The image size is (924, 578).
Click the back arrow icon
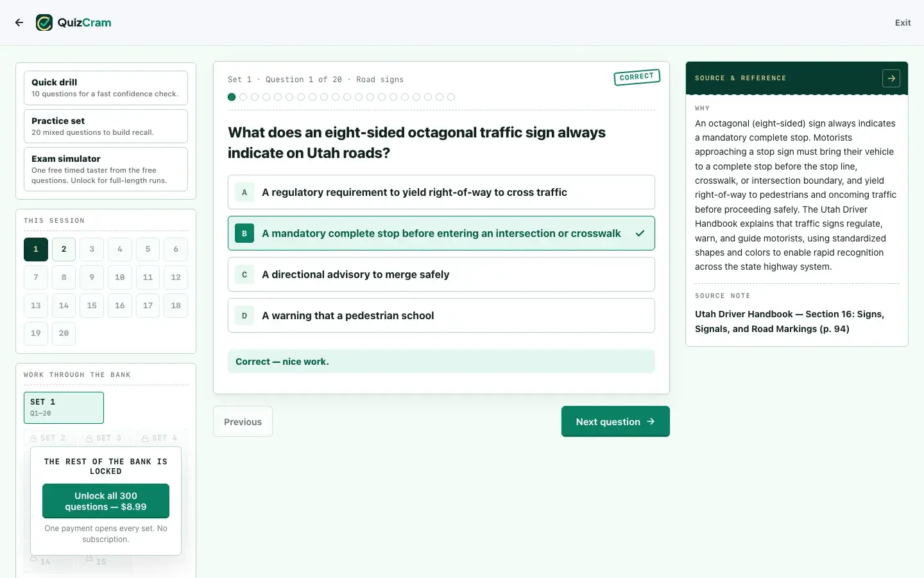point(19,22)
